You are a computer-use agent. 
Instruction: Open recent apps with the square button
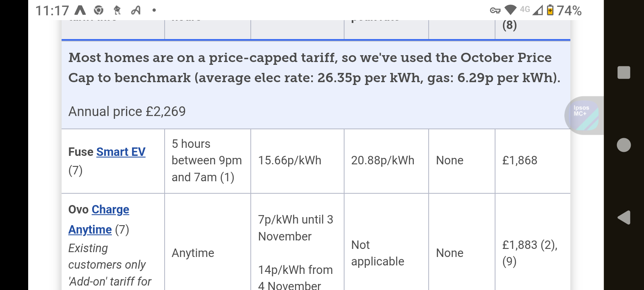point(624,72)
